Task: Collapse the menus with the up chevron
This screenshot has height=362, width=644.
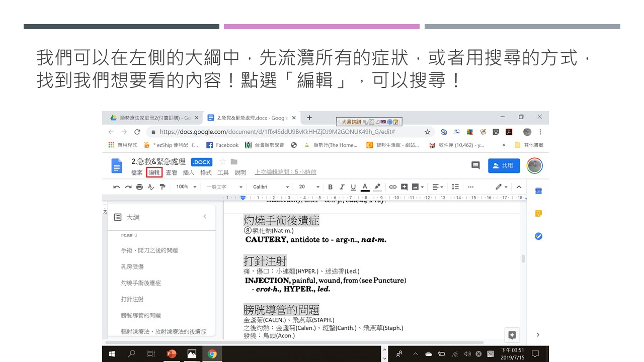Action: (519, 187)
